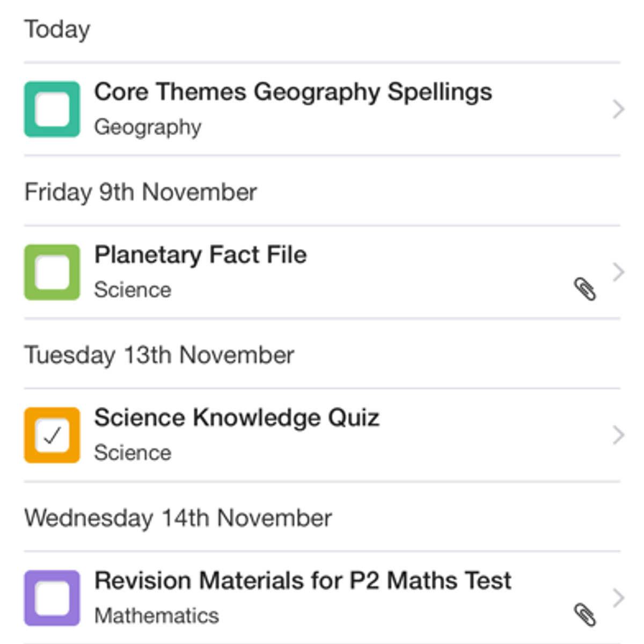Click paperclip icon on Revision Materials task

tap(584, 614)
